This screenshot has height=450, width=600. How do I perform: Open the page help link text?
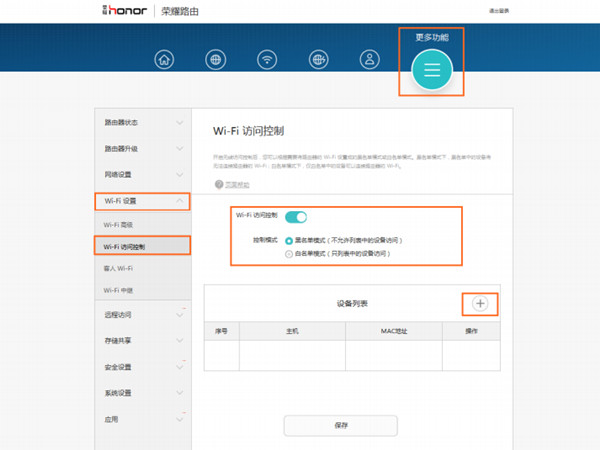point(237,184)
